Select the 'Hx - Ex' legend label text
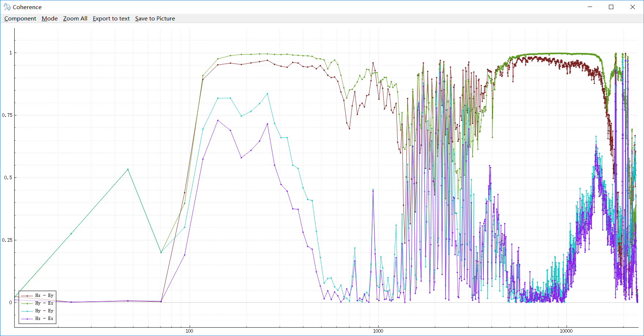This screenshot has width=644, height=336. (x=44, y=318)
